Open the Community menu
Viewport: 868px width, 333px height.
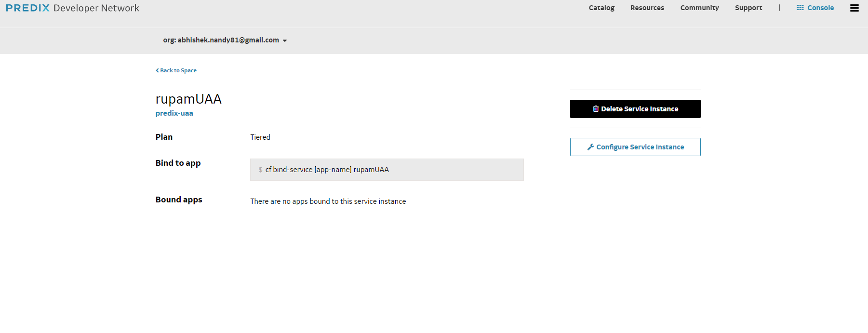(x=699, y=8)
